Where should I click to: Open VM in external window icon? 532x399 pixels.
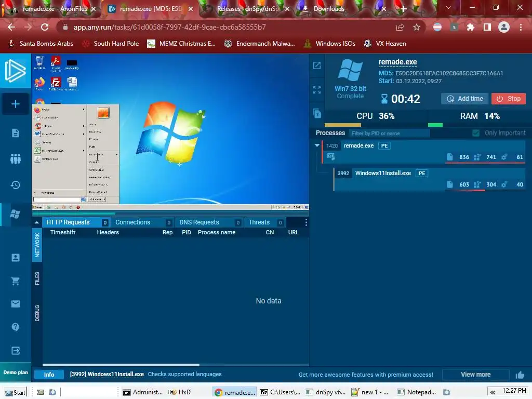[x=317, y=65]
